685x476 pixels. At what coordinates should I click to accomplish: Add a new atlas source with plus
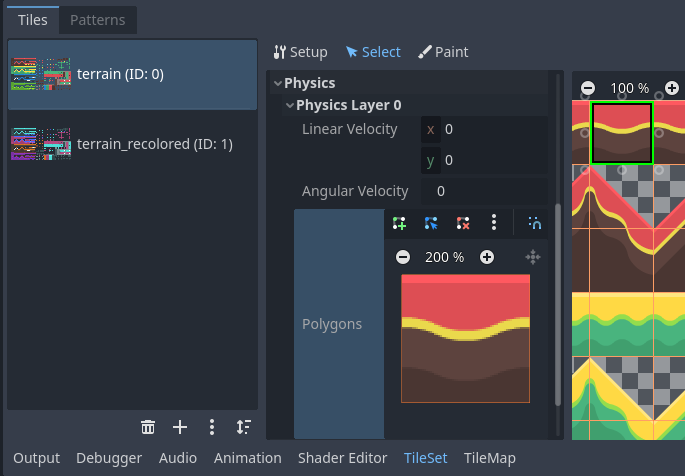tap(180, 427)
